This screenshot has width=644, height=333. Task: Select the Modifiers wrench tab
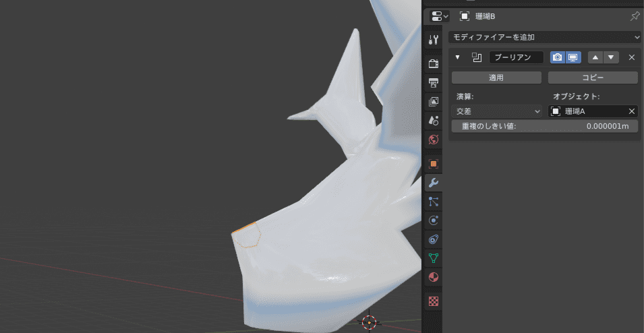tap(434, 182)
